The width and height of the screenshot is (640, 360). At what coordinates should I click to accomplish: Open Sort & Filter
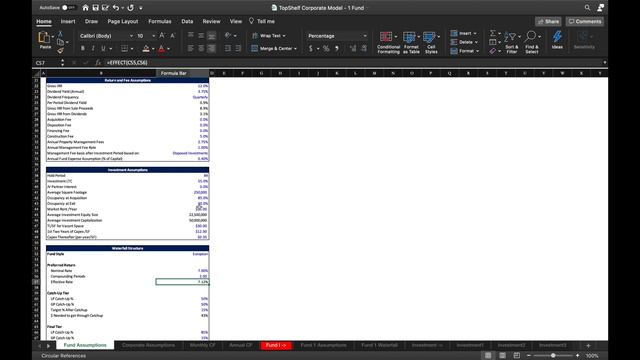[x=511, y=42]
